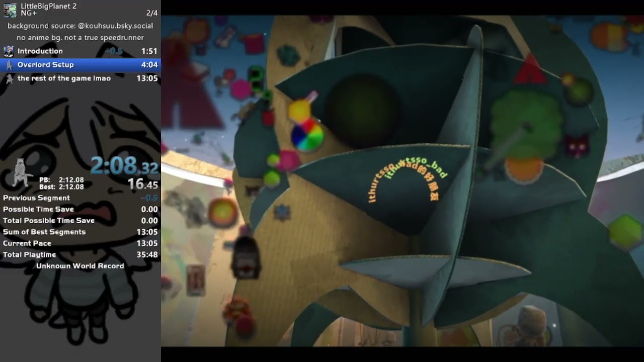Click the green hexagon sticker at right
Image resolution: width=644 pixels, height=362 pixels.
coord(625,232)
